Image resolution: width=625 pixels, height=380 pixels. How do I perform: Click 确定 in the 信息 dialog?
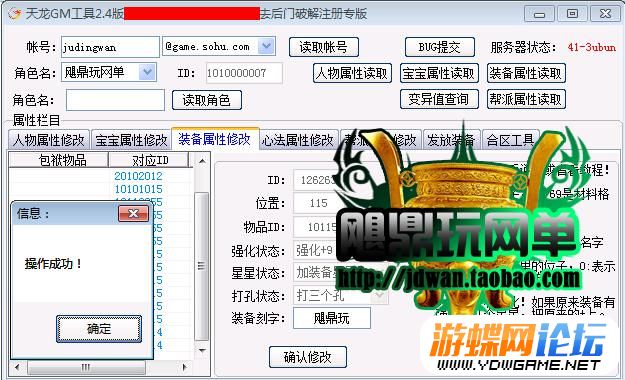[x=99, y=329]
